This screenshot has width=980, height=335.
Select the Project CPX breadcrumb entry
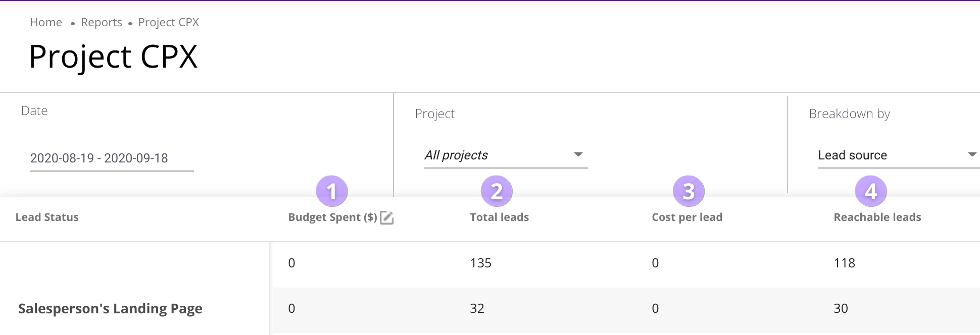[168, 22]
